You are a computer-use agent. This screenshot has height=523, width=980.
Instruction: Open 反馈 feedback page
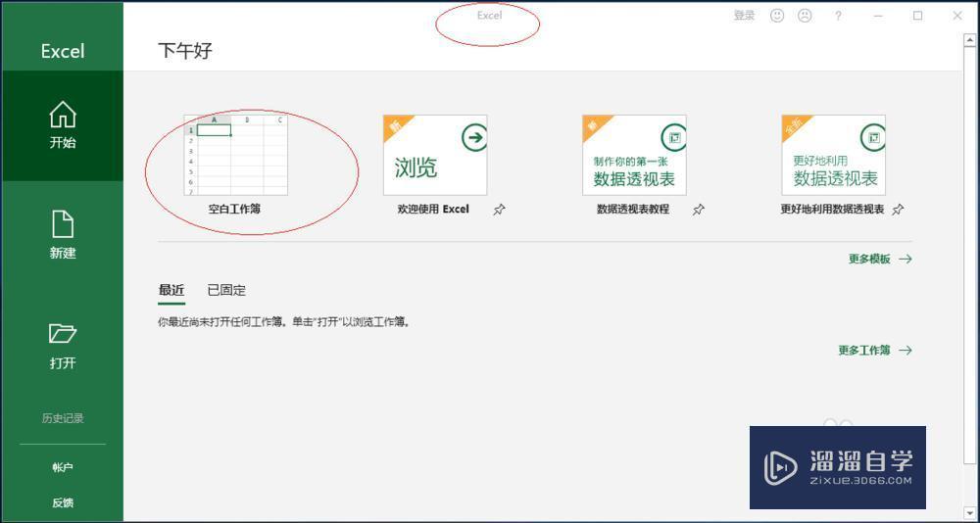pyautogui.click(x=63, y=502)
